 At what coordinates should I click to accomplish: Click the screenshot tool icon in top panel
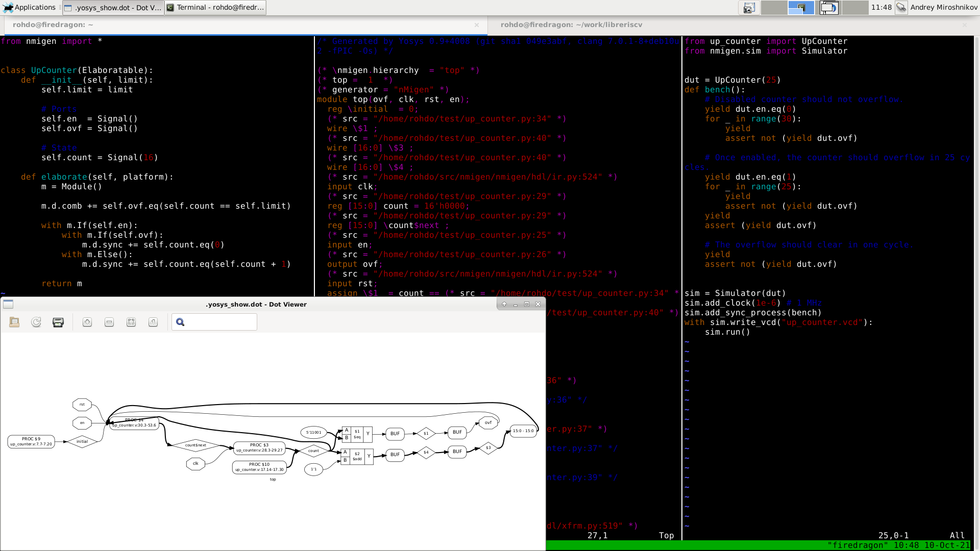749,8
